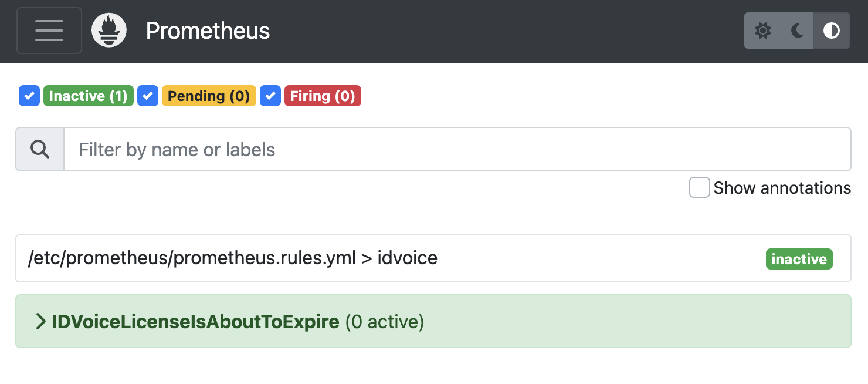Enable dark theme via moon icon
This screenshot has height=384, width=868.
pos(798,31)
